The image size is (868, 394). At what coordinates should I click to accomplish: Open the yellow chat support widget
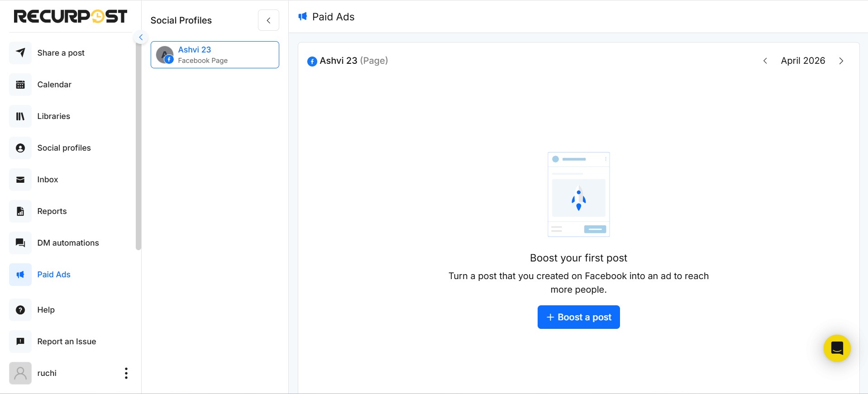(837, 348)
